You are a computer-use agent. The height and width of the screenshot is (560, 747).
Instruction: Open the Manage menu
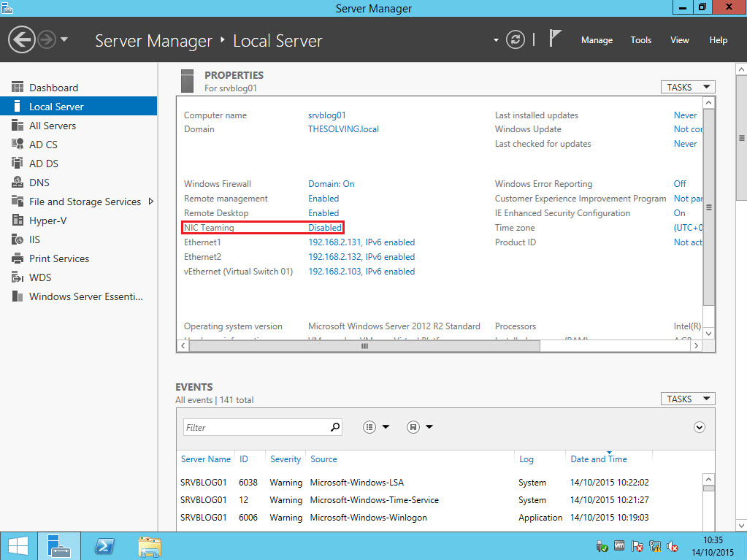pos(597,40)
